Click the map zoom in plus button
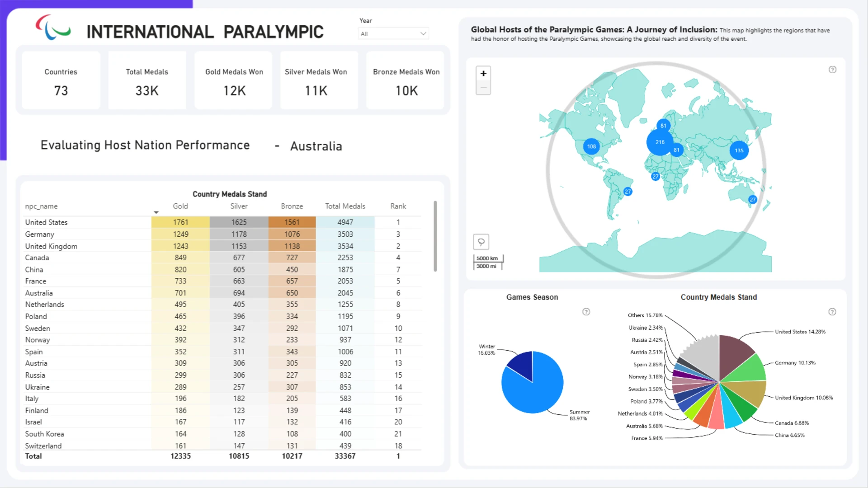This screenshot has width=868, height=488. (x=483, y=73)
